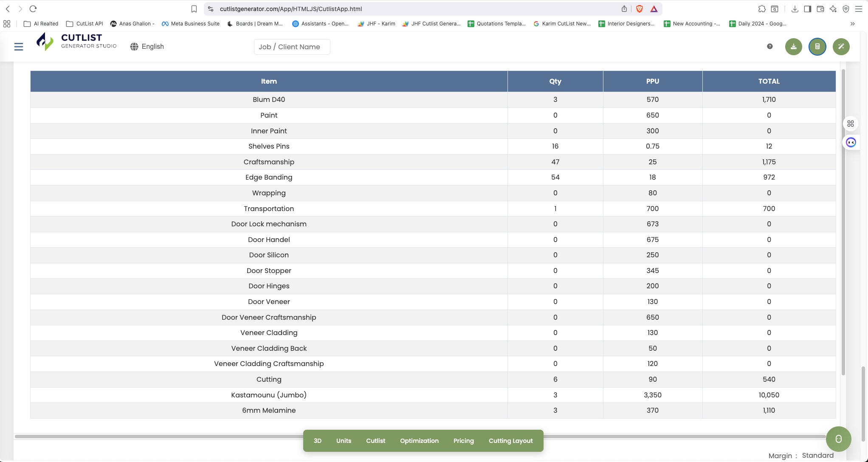The image size is (868, 462).
Task: Change the Margin Standard setting
Action: tap(818, 455)
